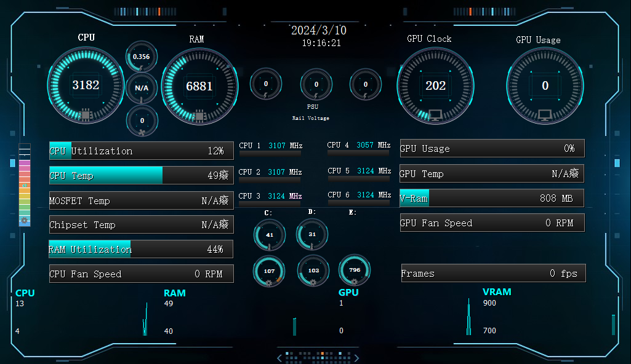This screenshot has width=631, height=364.
Task: Click the right arrow at the bottom pager
Action: pyautogui.click(x=356, y=358)
